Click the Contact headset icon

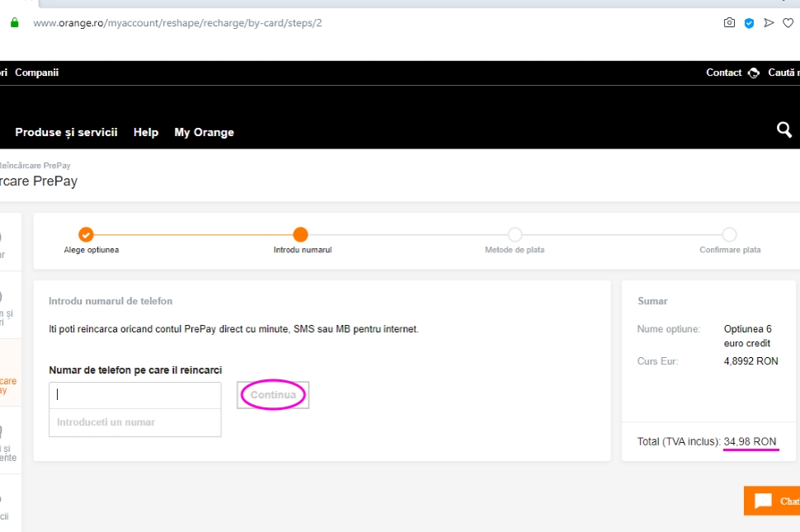(753, 73)
